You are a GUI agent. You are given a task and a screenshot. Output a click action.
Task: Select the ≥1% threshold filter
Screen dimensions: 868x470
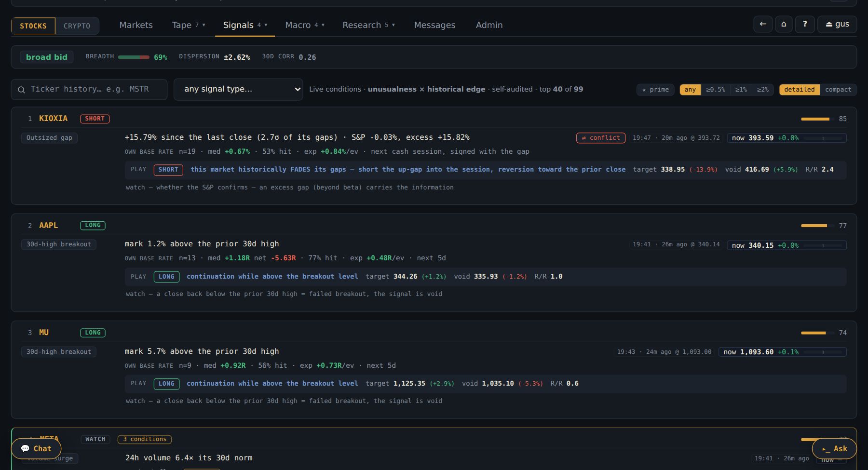coord(741,90)
